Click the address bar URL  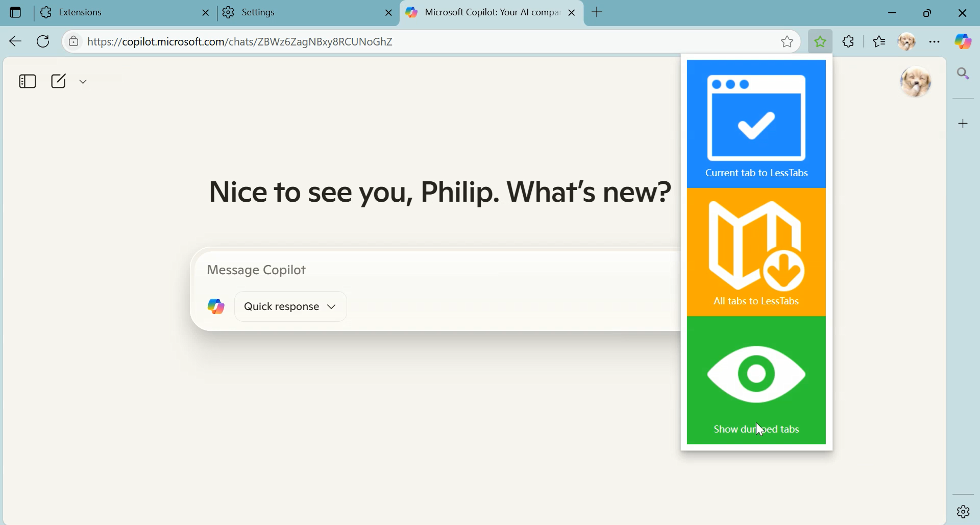240,42
